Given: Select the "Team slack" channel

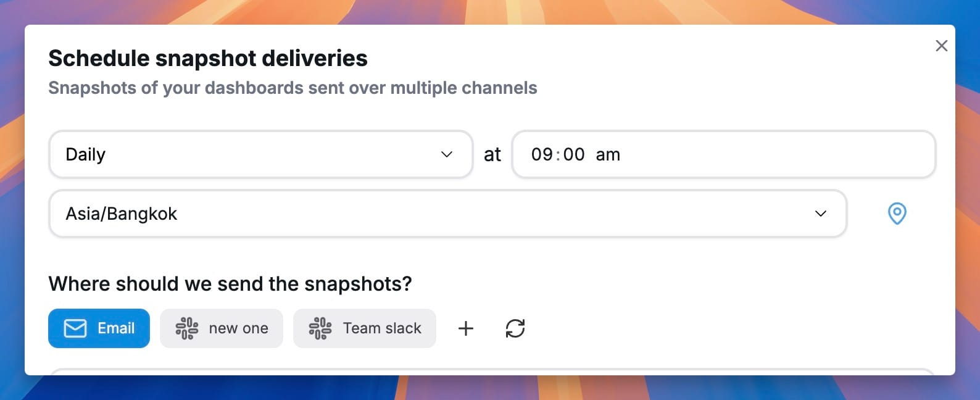Looking at the screenshot, I should tap(365, 328).
